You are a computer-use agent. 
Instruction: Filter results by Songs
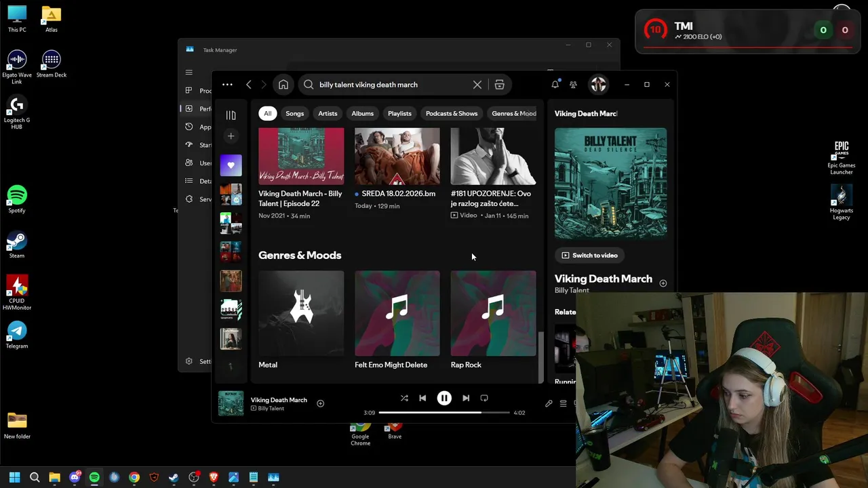click(x=295, y=114)
